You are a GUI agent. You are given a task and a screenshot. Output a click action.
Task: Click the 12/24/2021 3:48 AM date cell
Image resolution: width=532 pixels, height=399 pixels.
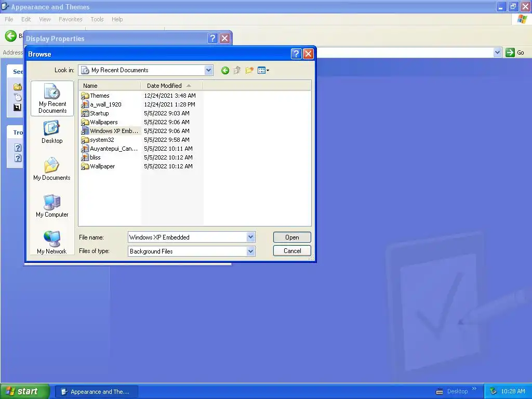170,96
